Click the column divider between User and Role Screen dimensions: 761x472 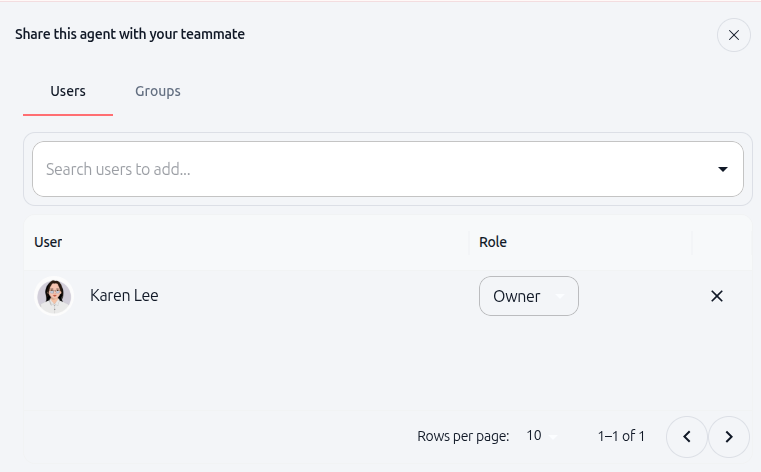(468, 242)
